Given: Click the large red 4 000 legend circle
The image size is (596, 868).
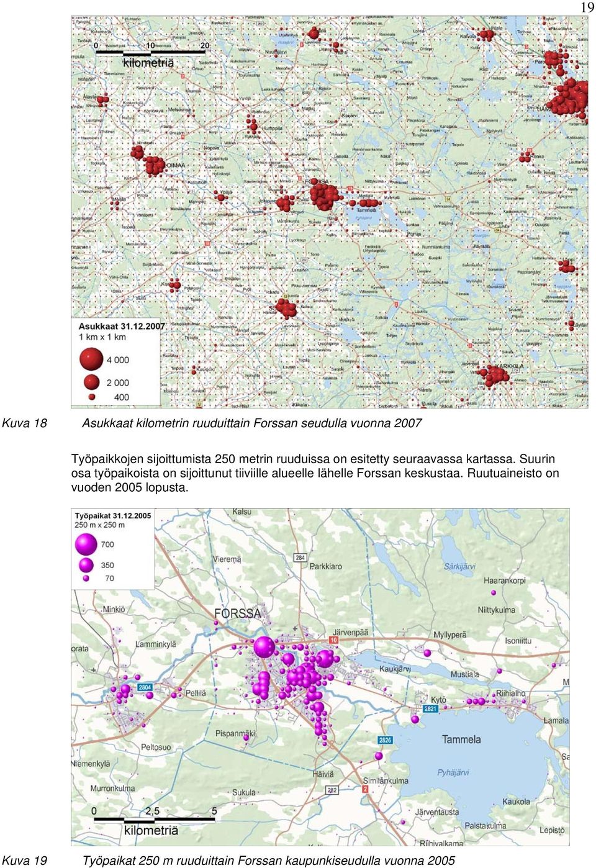Looking at the screenshot, I should [x=91, y=359].
